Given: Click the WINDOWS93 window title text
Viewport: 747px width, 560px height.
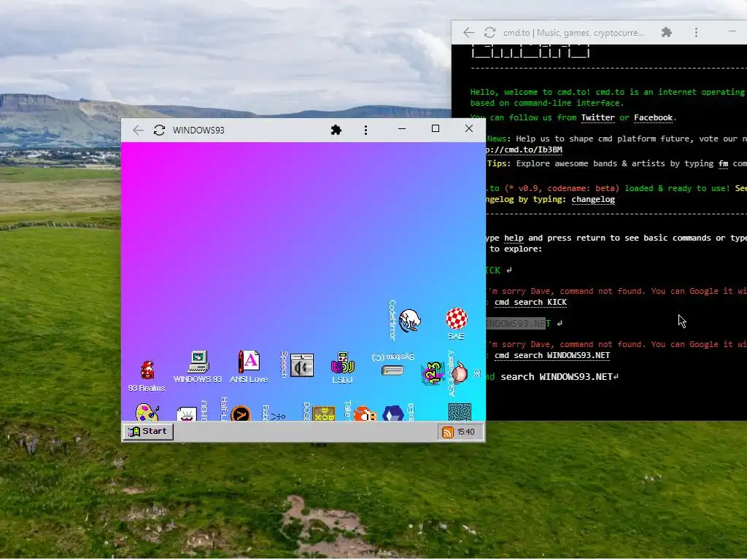Looking at the screenshot, I should tap(198, 131).
